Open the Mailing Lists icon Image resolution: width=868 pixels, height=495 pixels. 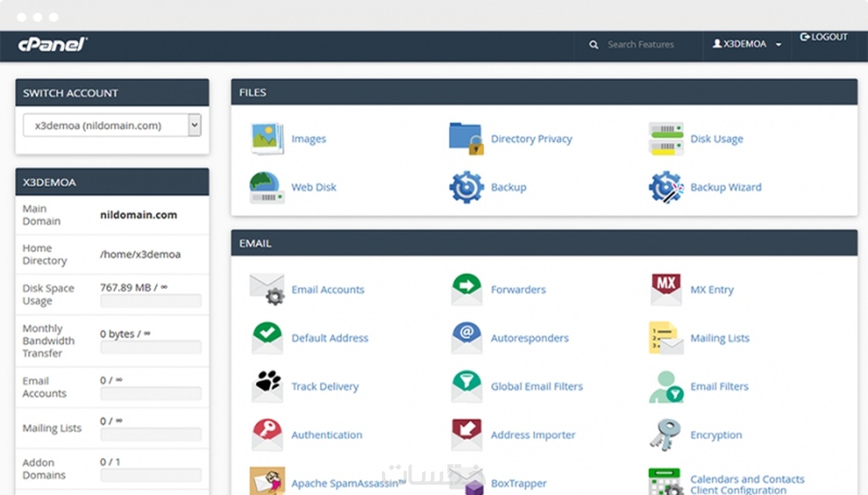(666, 338)
